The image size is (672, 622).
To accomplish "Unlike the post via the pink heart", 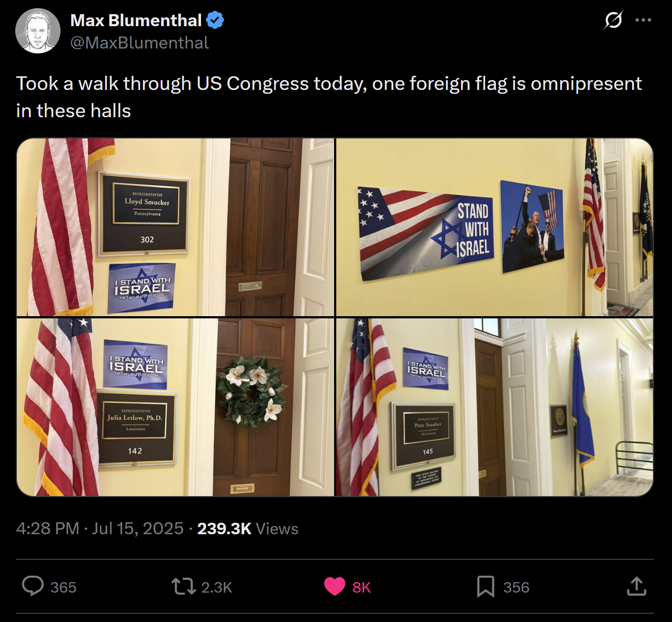I will click(x=335, y=587).
